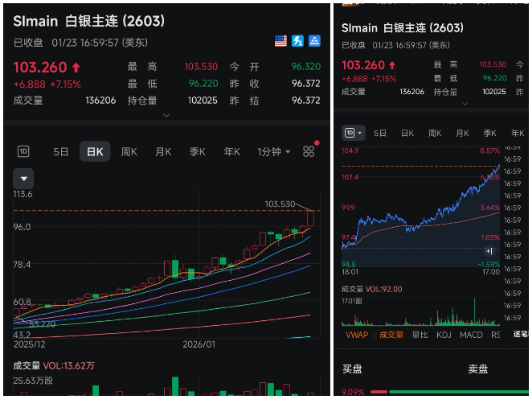Toggle the MACD indicator
The width and height of the screenshot is (532, 399).
click(471, 335)
